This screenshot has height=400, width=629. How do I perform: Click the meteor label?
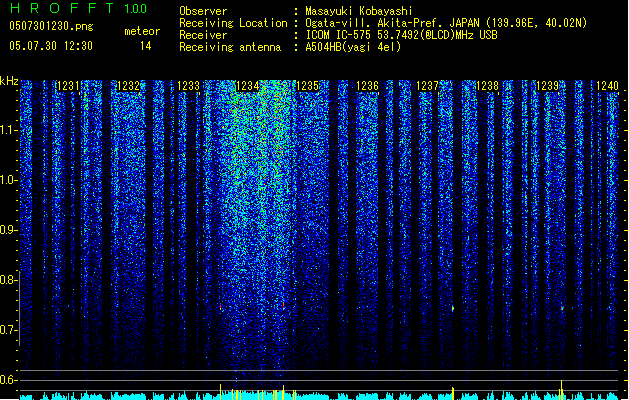point(142,31)
